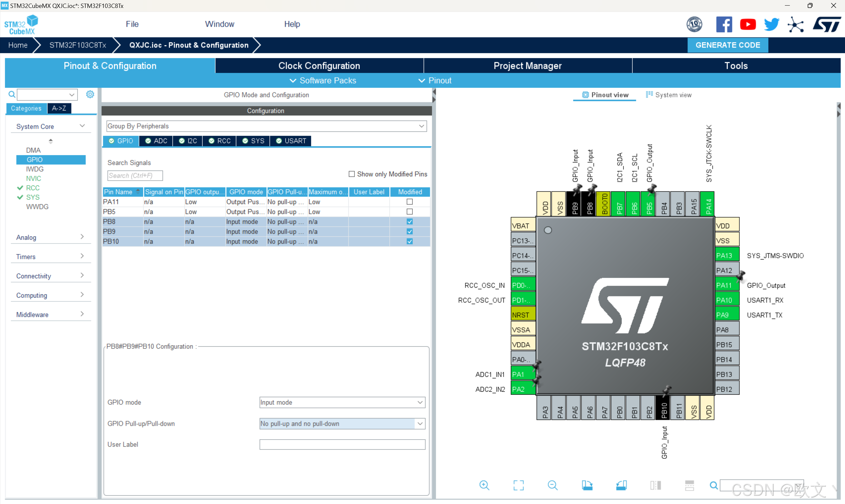Click the settings gear beside the category search
The width and height of the screenshot is (845, 504).
(90, 94)
